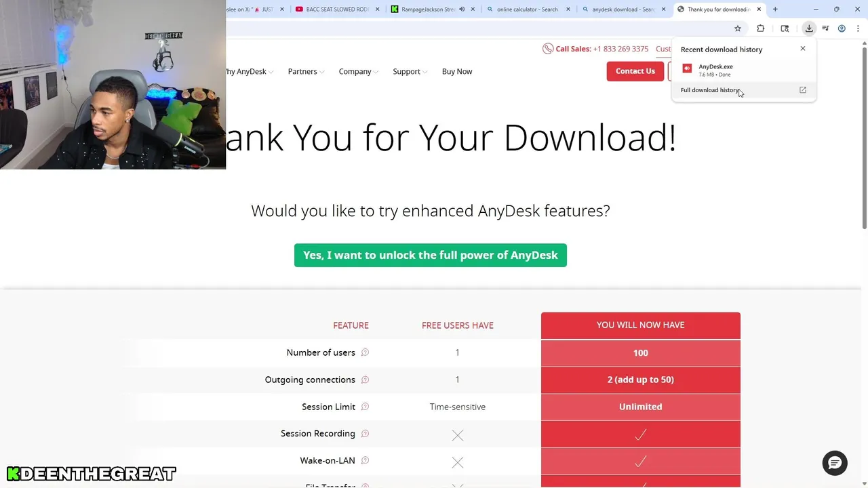Click the Time-sensitive cell under Free Users
Image resolution: width=868 pixels, height=488 pixels.
(x=458, y=407)
